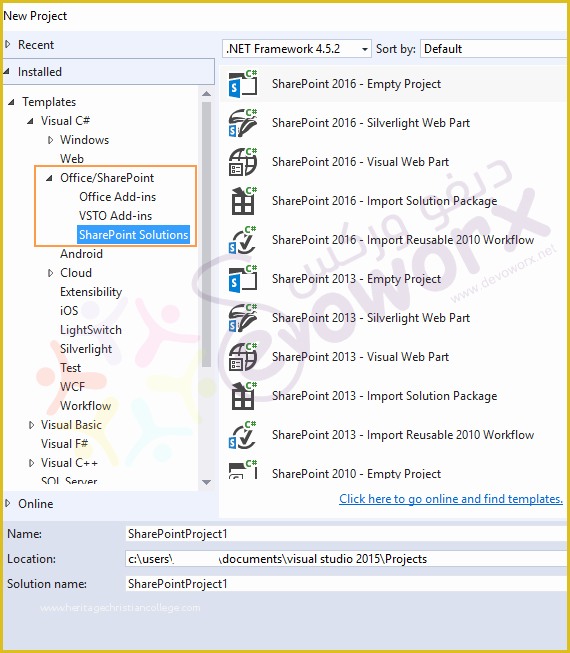Select the Web tree item
Viewport: 570px width, 653px height.
pyautogui.click(x=72, y=159)
